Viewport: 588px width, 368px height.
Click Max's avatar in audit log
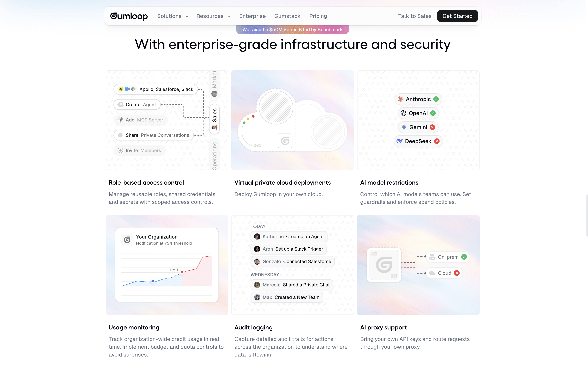pyautogui.click(x=257, y=297)
